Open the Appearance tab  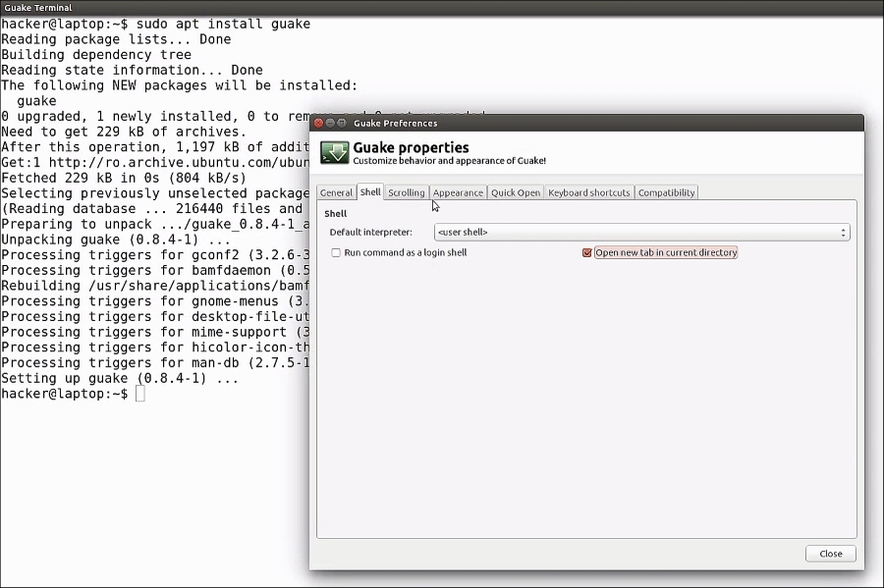458,192
